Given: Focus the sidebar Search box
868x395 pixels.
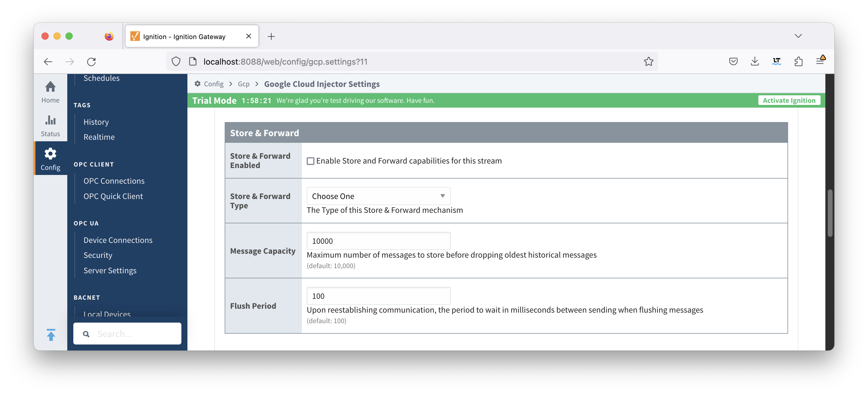Looking at the screenshot, I should pos(135,334).
